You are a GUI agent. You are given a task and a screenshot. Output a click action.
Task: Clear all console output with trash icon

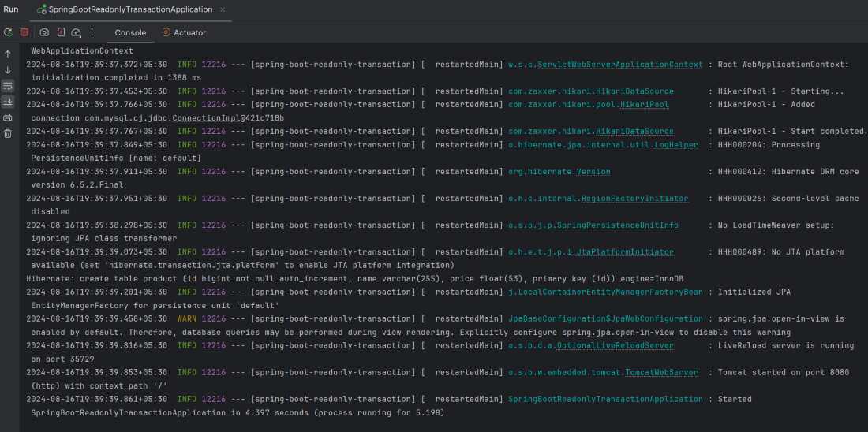(8, 133)
